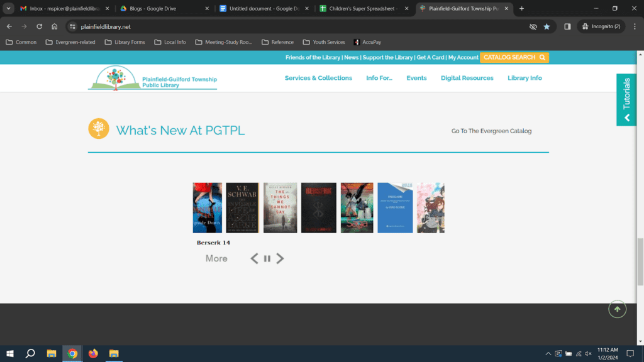Open the Meeting-Study Room bookmarks folder
The image size is (644, 362).
(224, 42)
